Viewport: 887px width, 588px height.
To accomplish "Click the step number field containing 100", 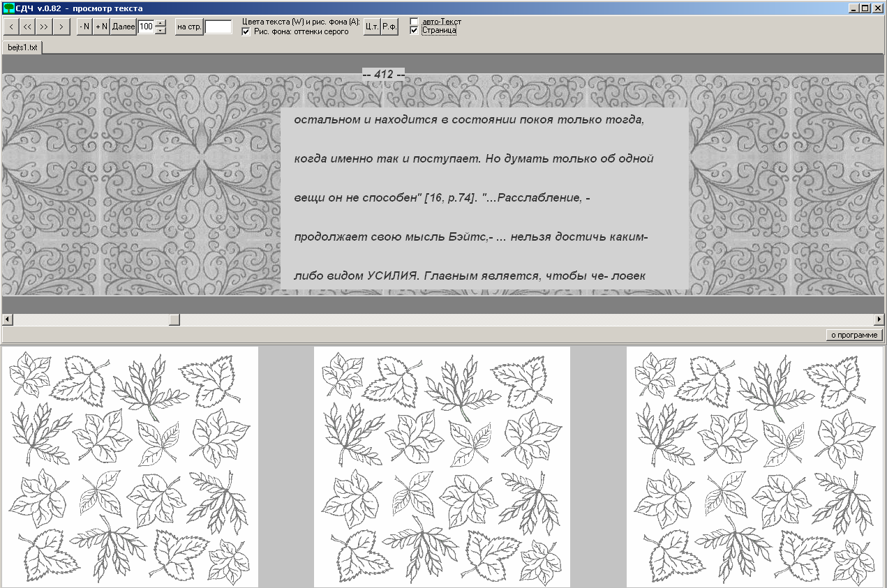I will pyautogui.click(x=145, y=27).
